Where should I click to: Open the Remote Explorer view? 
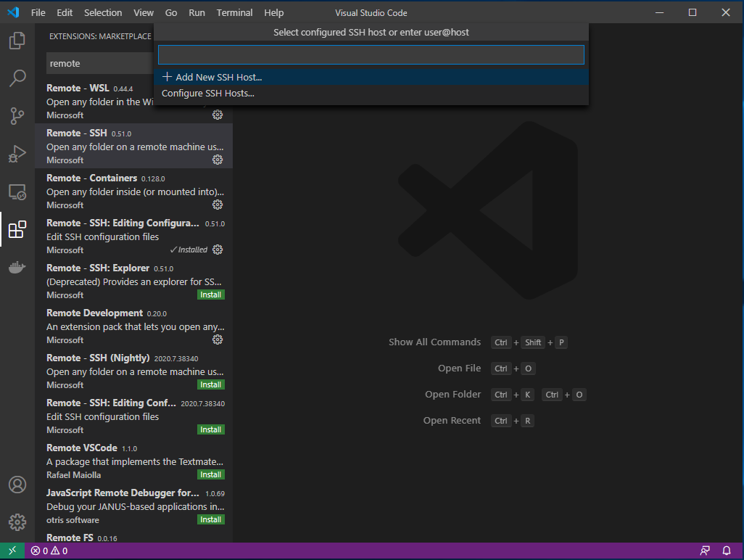[x=17, y=192]
